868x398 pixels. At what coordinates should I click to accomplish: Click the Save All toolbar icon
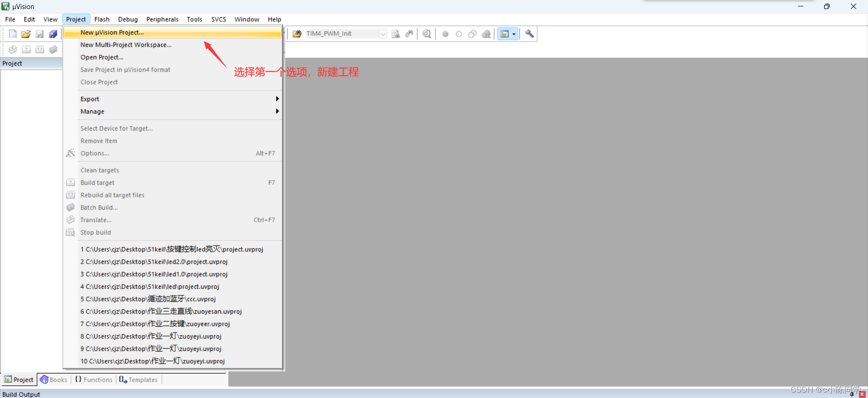(53, 34)
